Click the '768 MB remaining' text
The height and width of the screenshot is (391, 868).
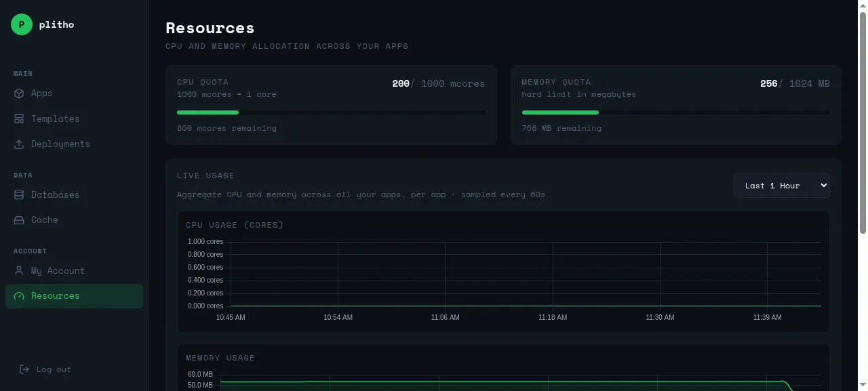(x=561, y=128)
